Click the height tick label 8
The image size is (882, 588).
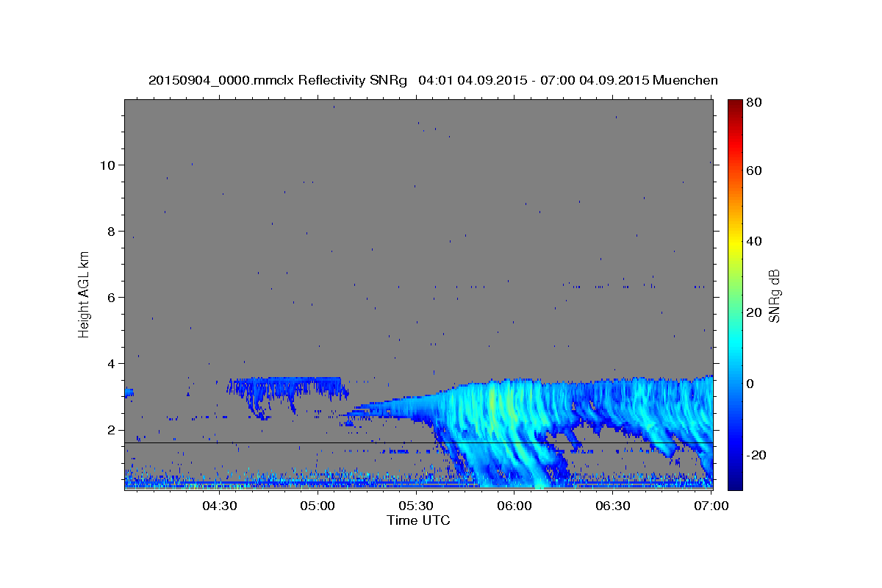click(x=110, y=232)
